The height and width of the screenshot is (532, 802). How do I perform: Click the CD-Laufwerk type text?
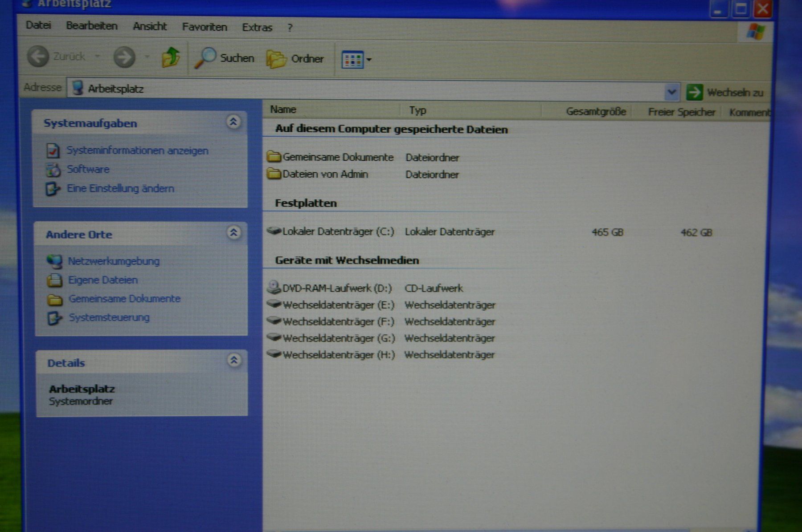point(434,288)
